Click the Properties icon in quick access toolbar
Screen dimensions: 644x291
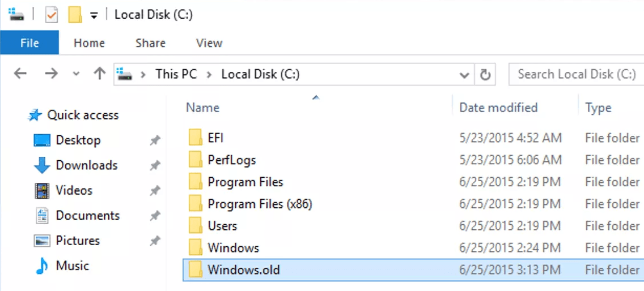(x=52, y=15)
